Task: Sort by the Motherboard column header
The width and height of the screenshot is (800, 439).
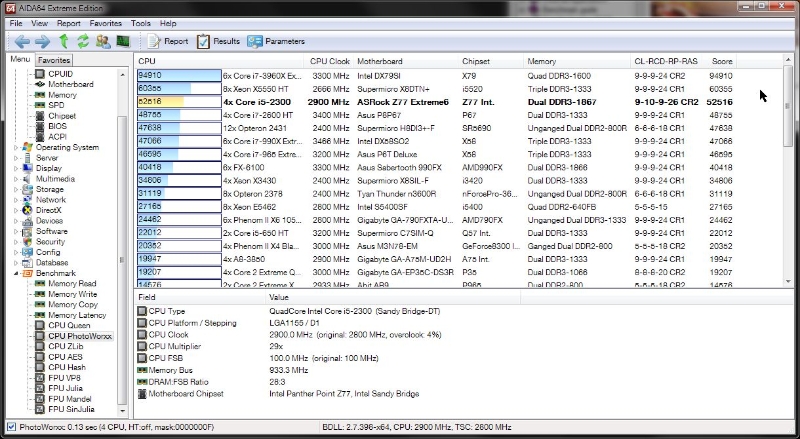Action: [x=407, y=61]
